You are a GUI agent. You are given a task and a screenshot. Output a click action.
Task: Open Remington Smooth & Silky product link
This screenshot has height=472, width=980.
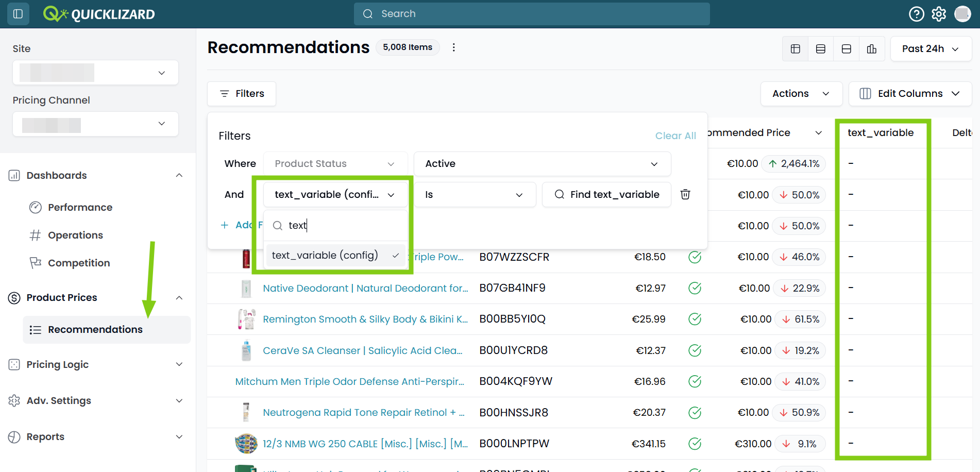pos(365,319)
